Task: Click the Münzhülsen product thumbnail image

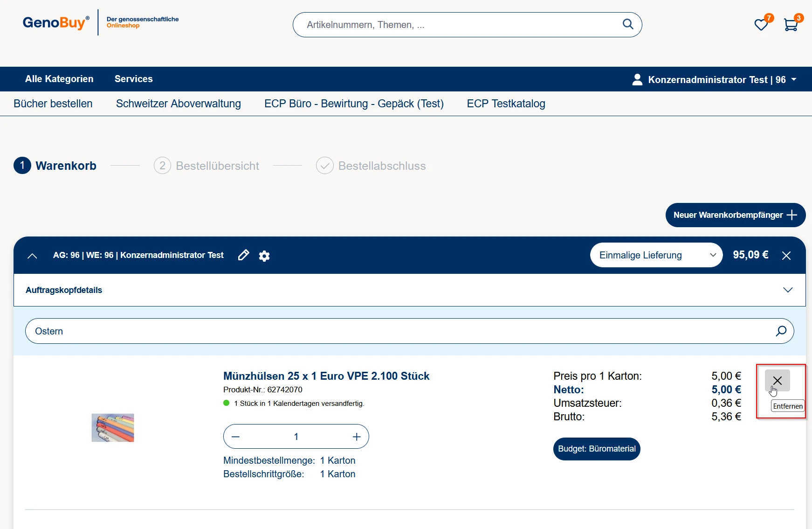Action: click(113, 428)
